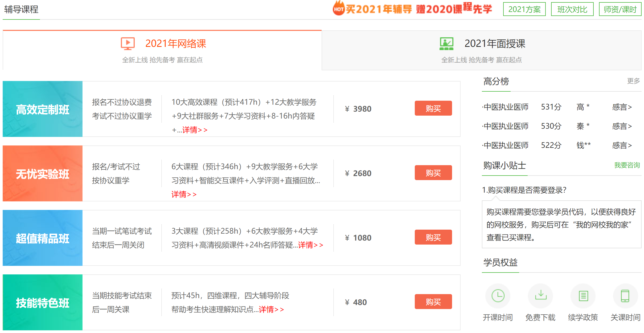Click the 2021年网络课 monitor play icon
Image resolution: width=644 pixels, height=333 pixels.
coord(128,44)
